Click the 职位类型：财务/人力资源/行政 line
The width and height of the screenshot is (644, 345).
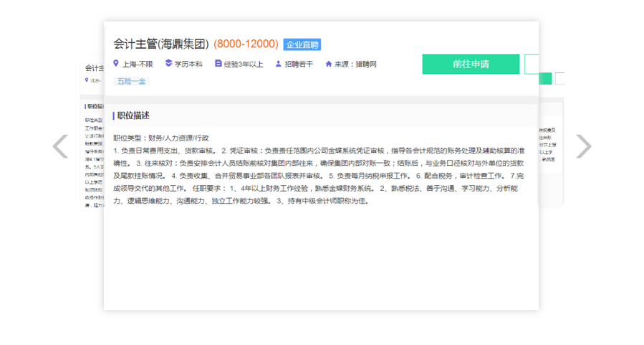click(x=161, y=138)
